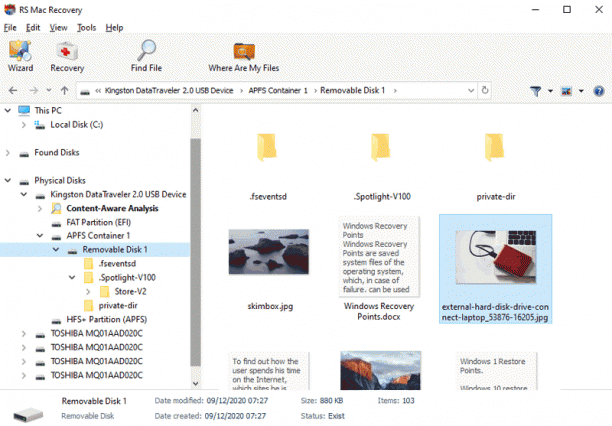Click the Store-V2 folder icon in tree
The width and height of the screenshot is (612, 426).
pos(105,292)
